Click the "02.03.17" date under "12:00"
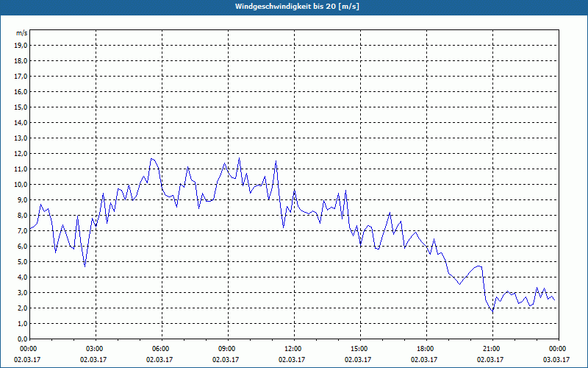 (292, 359)
